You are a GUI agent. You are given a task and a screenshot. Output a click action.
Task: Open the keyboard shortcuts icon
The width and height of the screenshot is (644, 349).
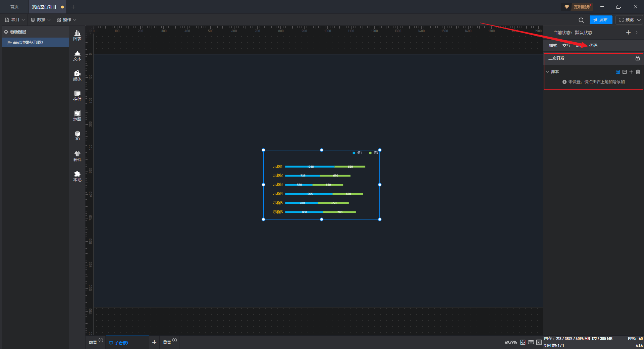click(x=531, y=342)
